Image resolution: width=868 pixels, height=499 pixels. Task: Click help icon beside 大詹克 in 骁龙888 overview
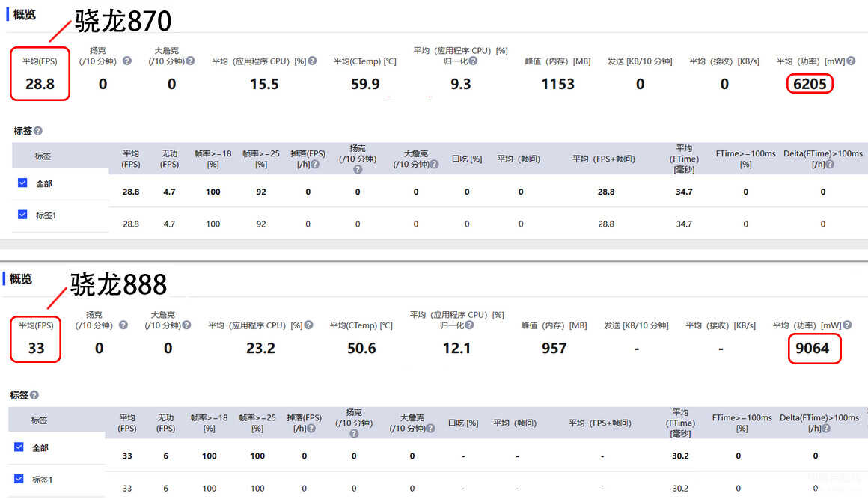click(x=186, y=325)
